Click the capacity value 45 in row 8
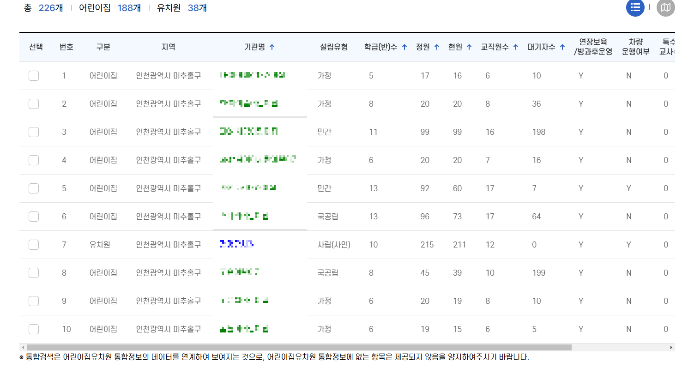This screenshot has width=700, height=368. [x=425, y=272]
